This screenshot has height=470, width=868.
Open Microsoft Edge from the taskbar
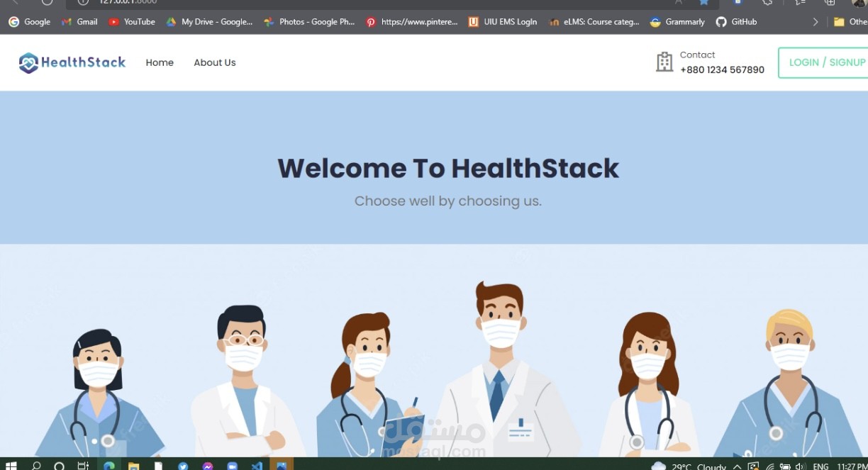[108, 466]
